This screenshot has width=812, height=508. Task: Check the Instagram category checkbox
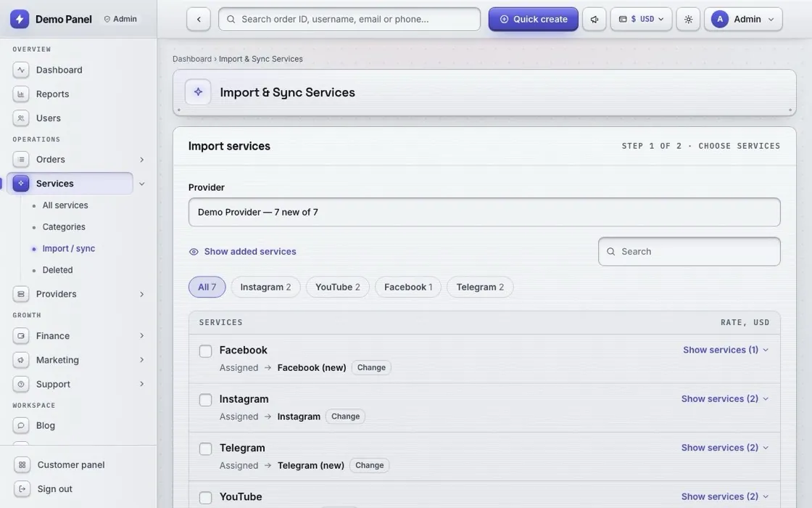point(206,400)
